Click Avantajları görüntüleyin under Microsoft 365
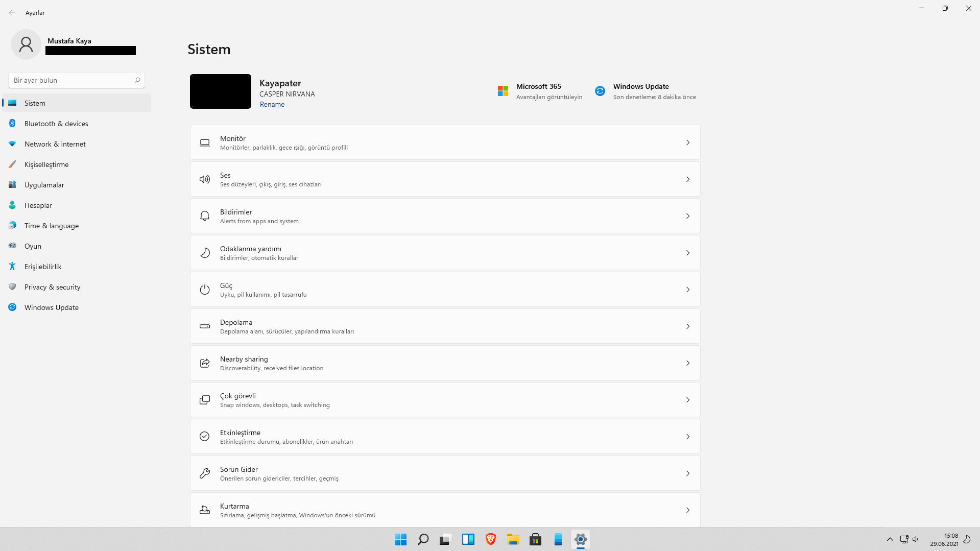This screenshot has width=980, height=551. (549, 97)
